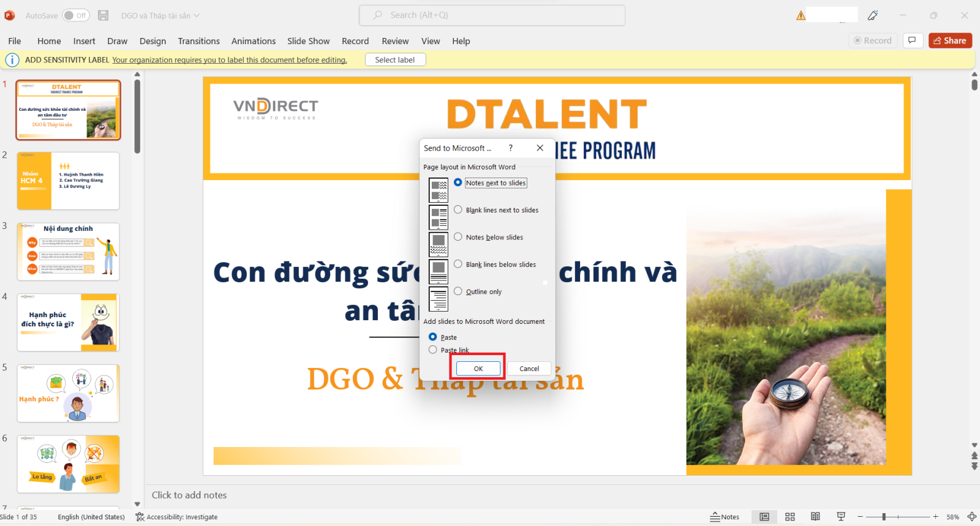The height and width of the screenshot is (526, 980).
Task: Click the Share button
Action: click(x=950, y=40)
